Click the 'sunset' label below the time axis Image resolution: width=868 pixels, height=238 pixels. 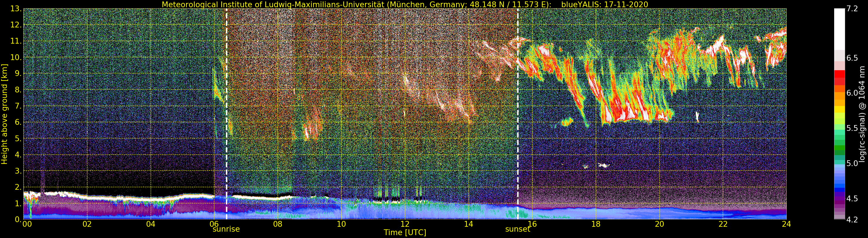coord(517,229)
